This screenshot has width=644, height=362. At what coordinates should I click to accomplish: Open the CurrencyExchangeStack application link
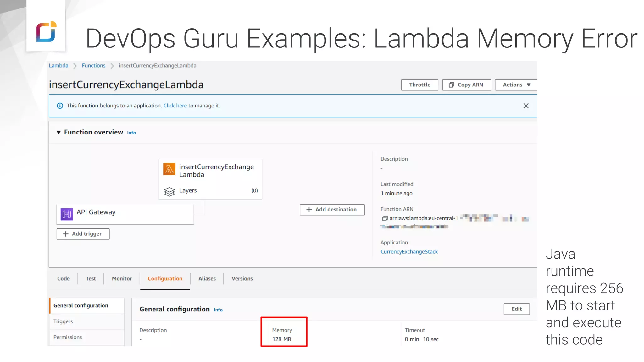pyautogui.click(x=409, y=252)
